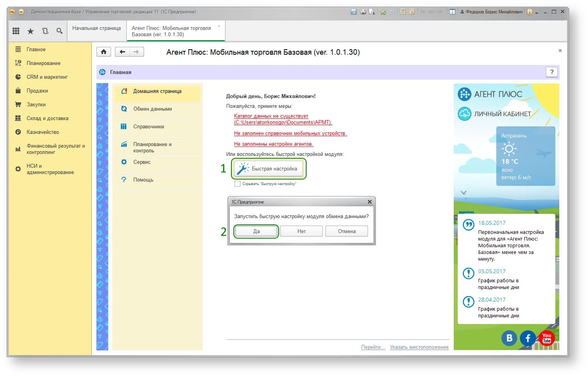
Task: Click the Print preview icon in title bar
Action: point(372,12)
